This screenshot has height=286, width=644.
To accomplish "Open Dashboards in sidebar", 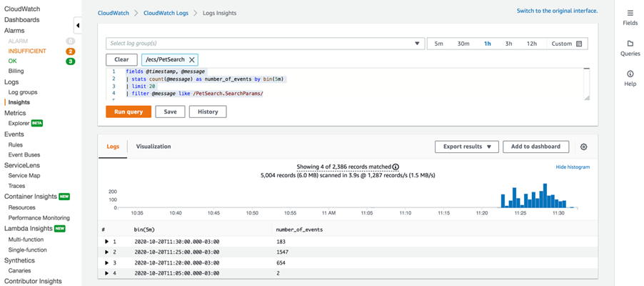I will [x=21, y=20].
